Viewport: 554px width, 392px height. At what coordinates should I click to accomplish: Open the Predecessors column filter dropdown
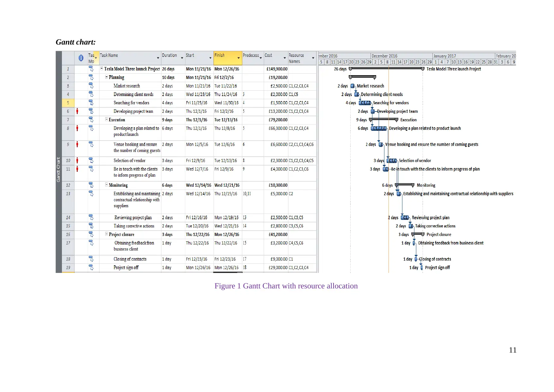tap(261, 58)
